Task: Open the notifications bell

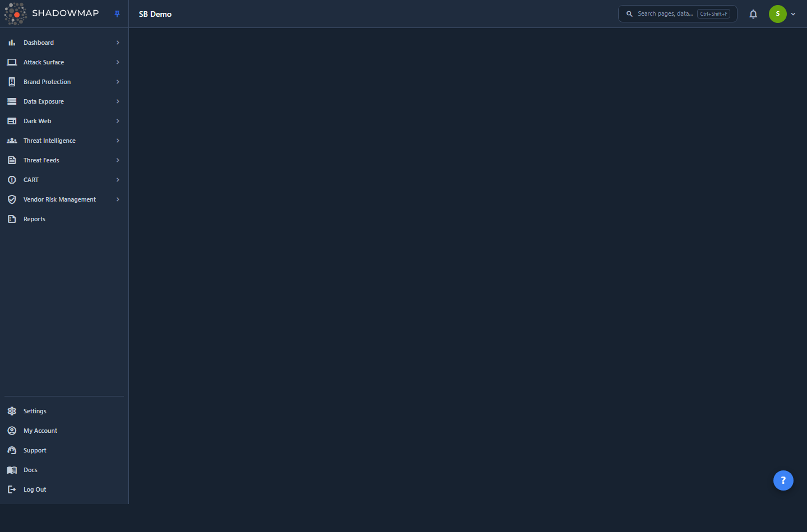Action: click(x=753, y=14)
